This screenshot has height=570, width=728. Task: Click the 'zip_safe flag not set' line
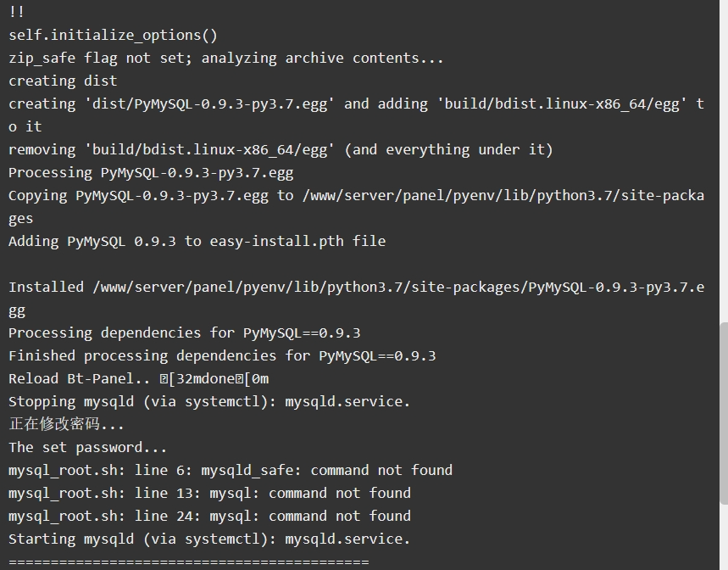click(225, 58)
